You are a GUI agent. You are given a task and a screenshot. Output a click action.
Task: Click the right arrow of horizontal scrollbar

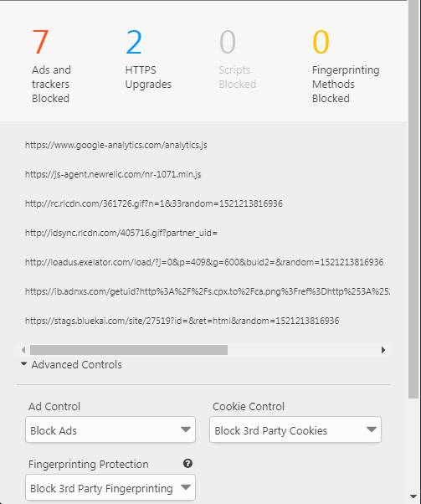383,350
